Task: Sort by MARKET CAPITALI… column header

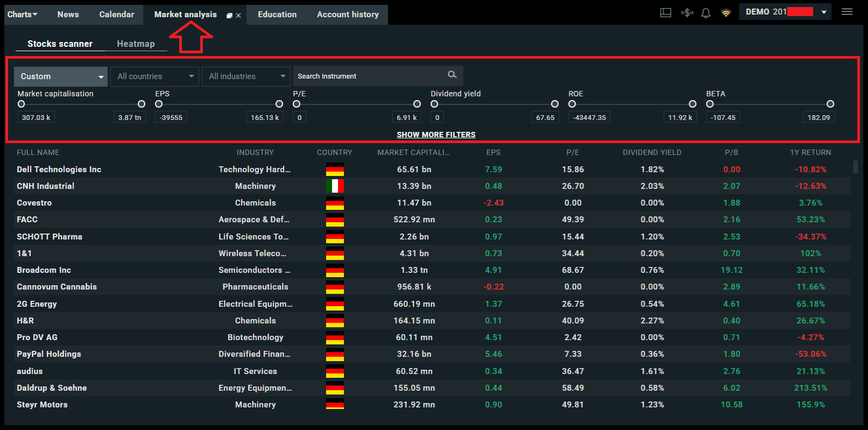Action: pos(413,152)
